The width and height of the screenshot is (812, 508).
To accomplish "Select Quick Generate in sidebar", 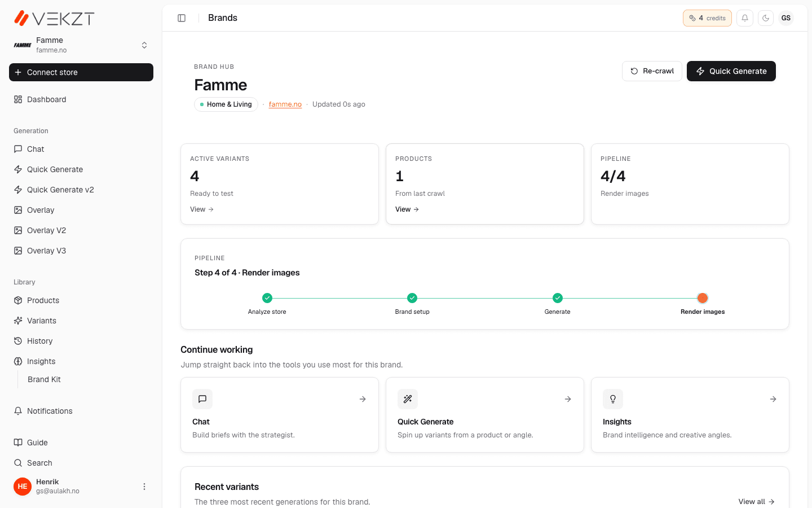I will click(x=81, y=169).
